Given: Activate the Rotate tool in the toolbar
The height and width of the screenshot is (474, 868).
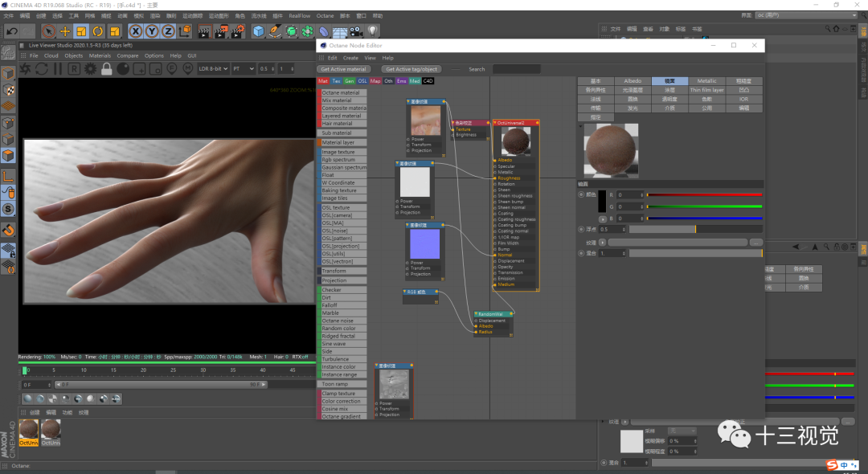Looking at the screenshot, I should click(x=98, y=31).
